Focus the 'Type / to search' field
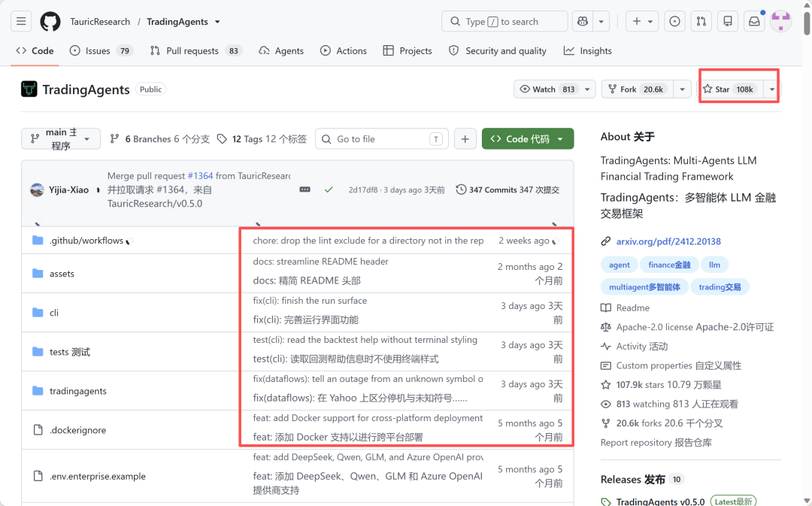 (504, 21)
